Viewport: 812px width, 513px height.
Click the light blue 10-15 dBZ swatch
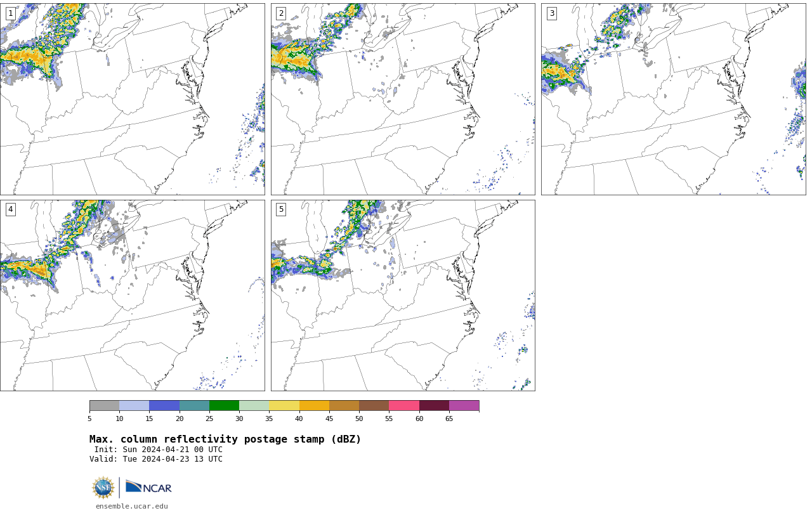tap(134, 406)
